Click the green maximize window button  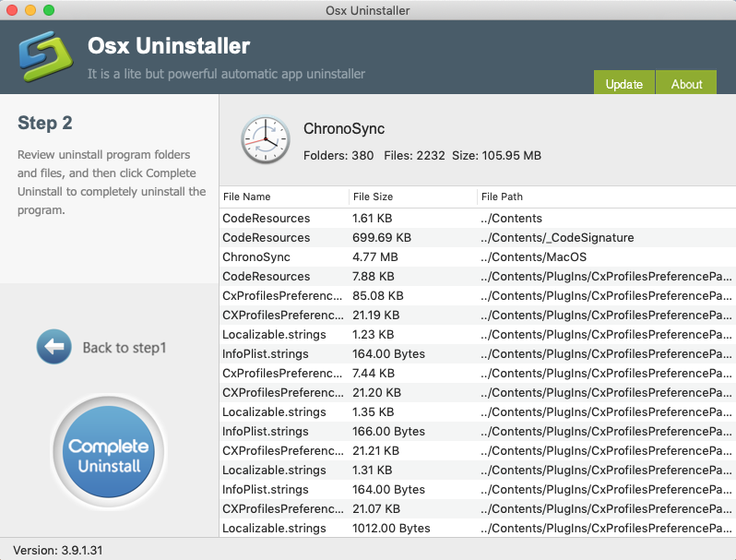(x=49, y=10)
